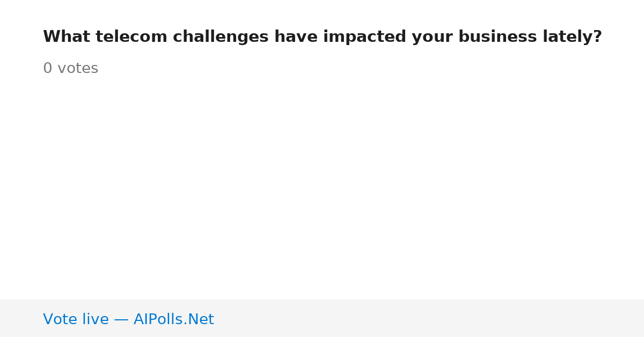The height and width of the screenshot is (337, 644).
Task: Click the dash in the footer link
Action: (121, 320)
